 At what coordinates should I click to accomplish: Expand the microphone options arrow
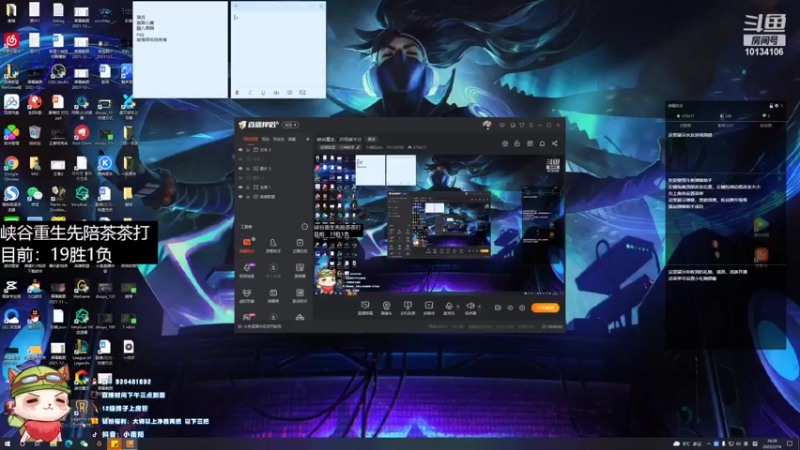458,307
